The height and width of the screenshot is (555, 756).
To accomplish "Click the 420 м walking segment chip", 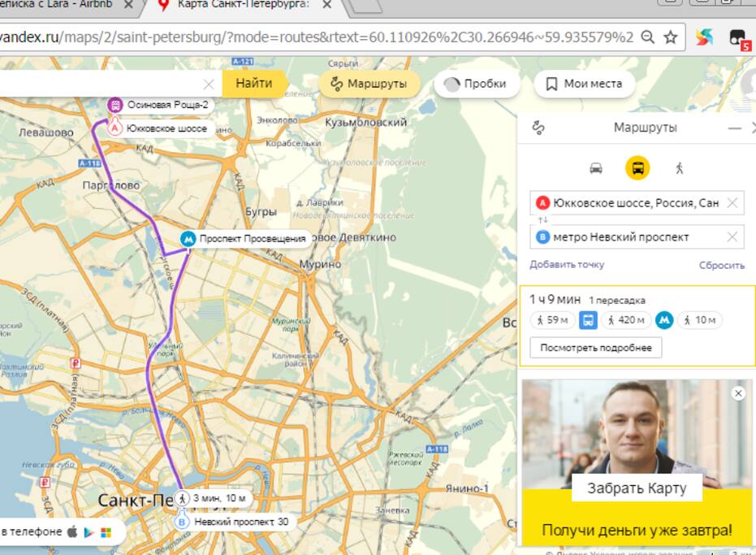I will [626, 320].
